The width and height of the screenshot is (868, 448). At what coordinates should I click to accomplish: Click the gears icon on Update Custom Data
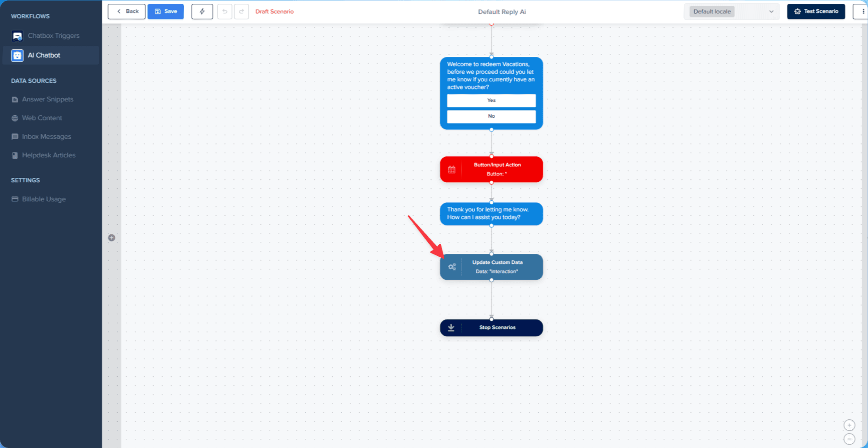click(452, 267)
